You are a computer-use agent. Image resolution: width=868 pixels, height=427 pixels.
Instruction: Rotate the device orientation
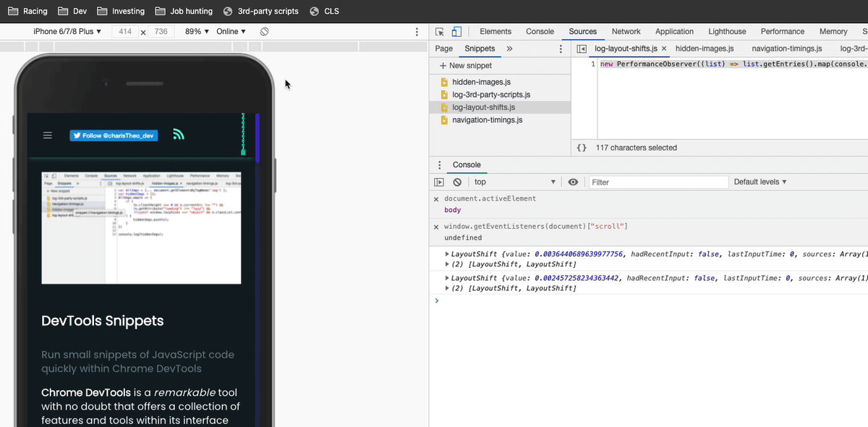pyautogui.click(x=265, y=32)
